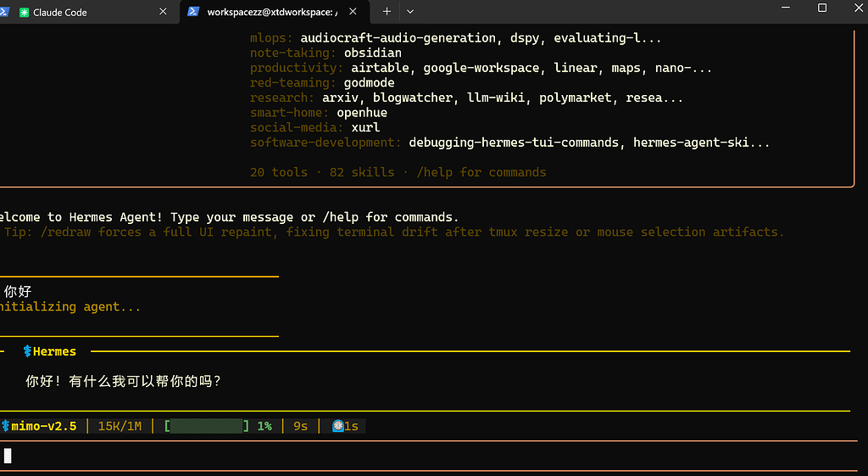Minimize the terminal window
Screen dimensions: 868x476
786,8
